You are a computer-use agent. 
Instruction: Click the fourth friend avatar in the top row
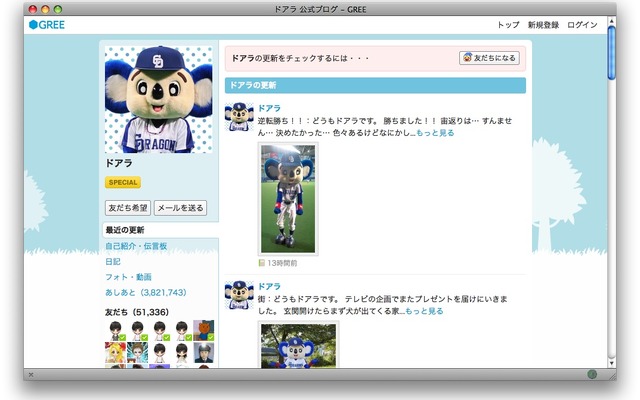(x=182, y=331)
